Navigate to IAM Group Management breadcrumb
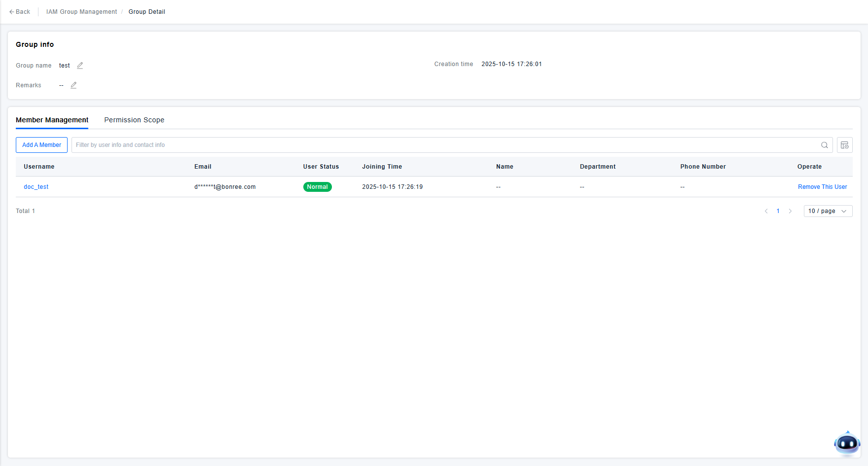Viewport: 868px width, 466px height. [x=81, y=12]
